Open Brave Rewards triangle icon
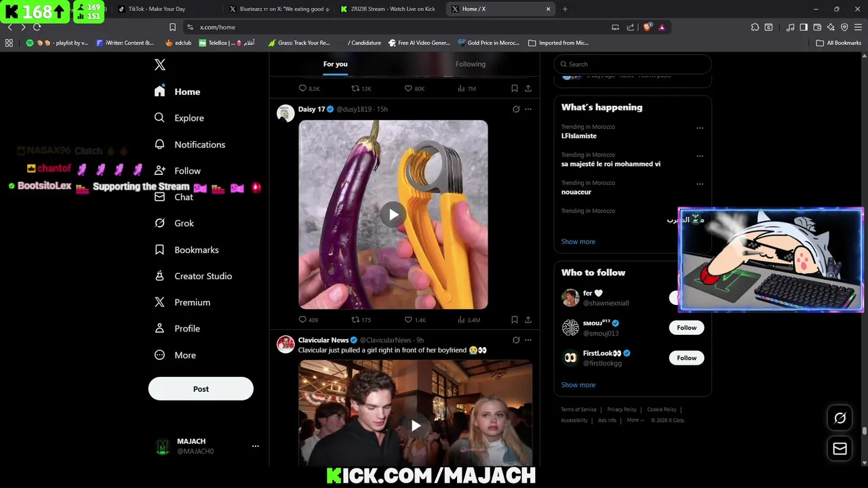 (662, 27)
